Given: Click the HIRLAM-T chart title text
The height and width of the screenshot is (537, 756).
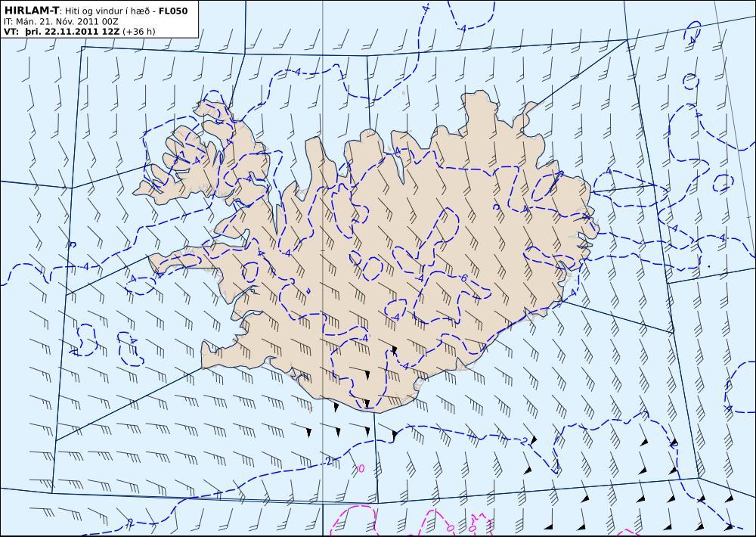Looking at the screenshot, I should pyautogui.click(x=31, y=11).
